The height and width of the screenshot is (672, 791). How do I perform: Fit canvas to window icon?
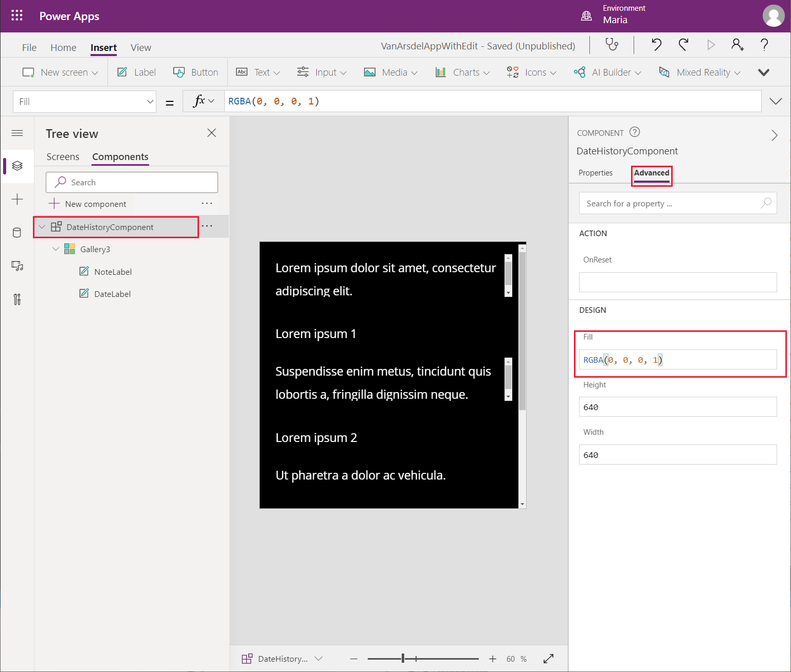click(548, 659)
